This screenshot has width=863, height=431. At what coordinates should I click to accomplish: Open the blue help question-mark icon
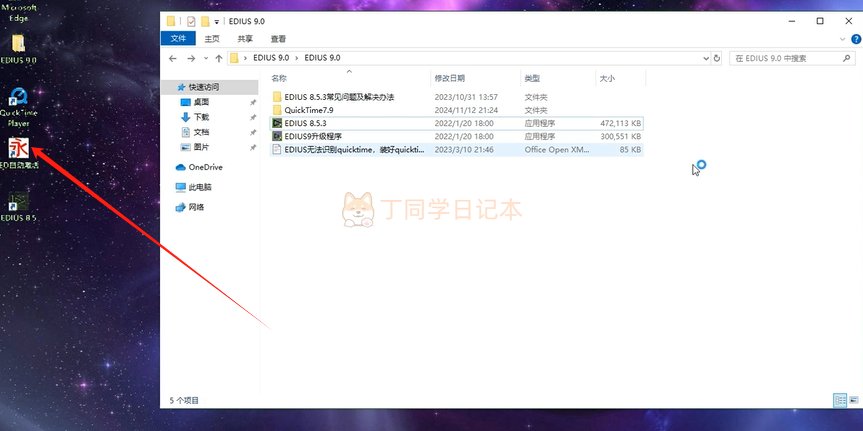point(856,39)
